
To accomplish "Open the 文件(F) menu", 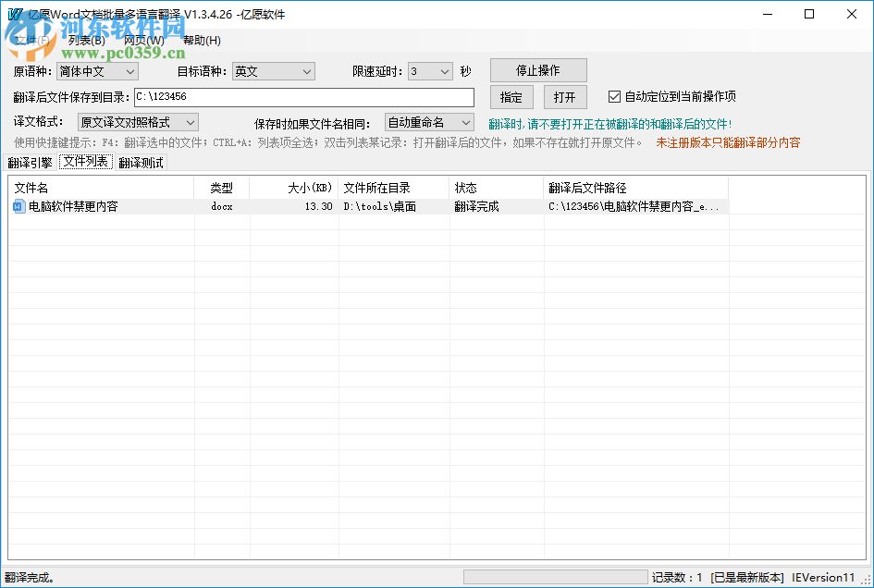I will pyautogui.click(x=30, y=40).
